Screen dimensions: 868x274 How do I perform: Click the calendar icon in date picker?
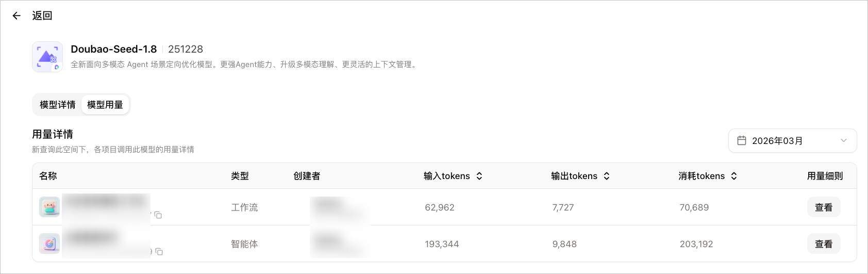pos(742,140)
